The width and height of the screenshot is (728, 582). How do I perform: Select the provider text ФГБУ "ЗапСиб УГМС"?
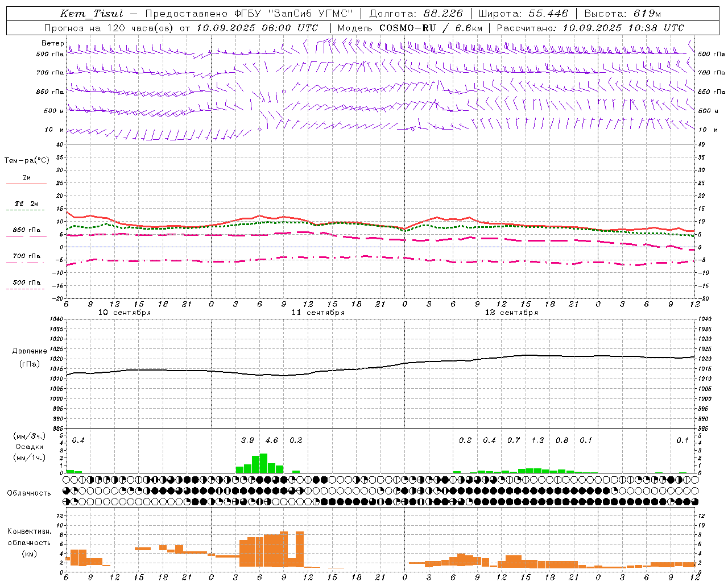(x=294, y=14)
